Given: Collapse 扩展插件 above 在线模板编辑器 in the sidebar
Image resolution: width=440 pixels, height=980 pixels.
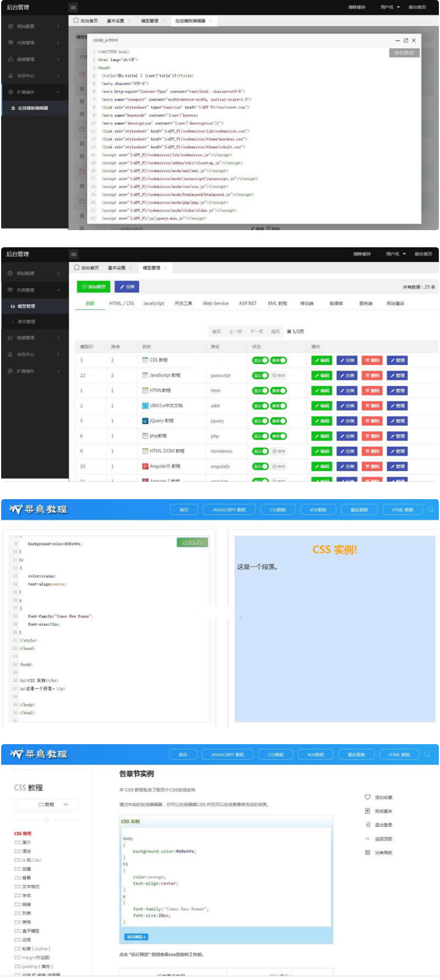Looking at the screenshot, I should coord(34,92).
